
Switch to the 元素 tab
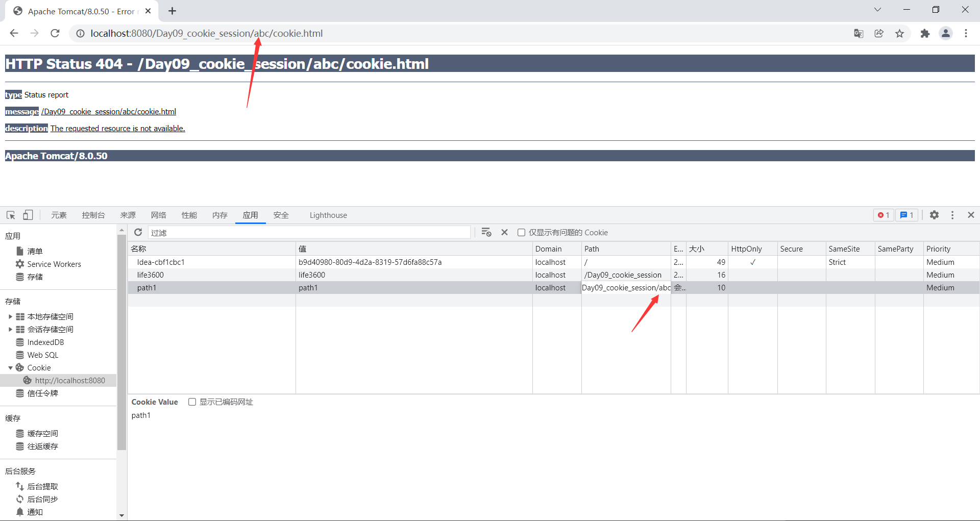[x=59, y=215]
